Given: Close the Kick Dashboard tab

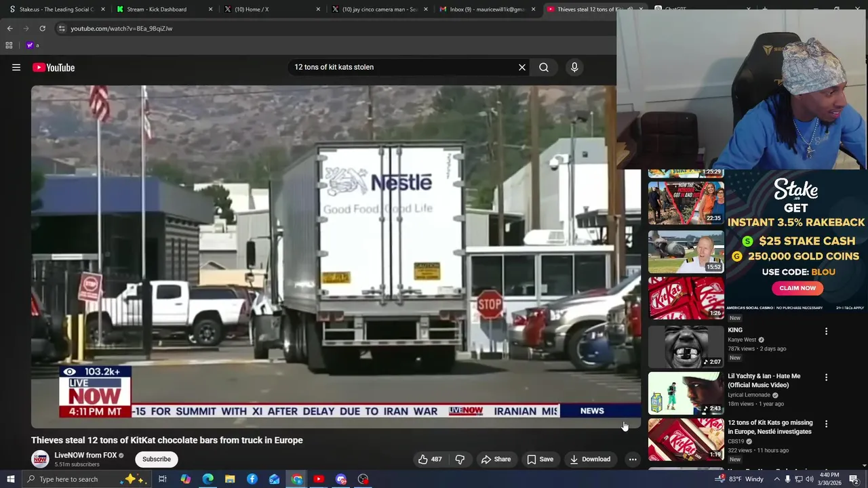Looking at the screenshot, I should (210, 9).
